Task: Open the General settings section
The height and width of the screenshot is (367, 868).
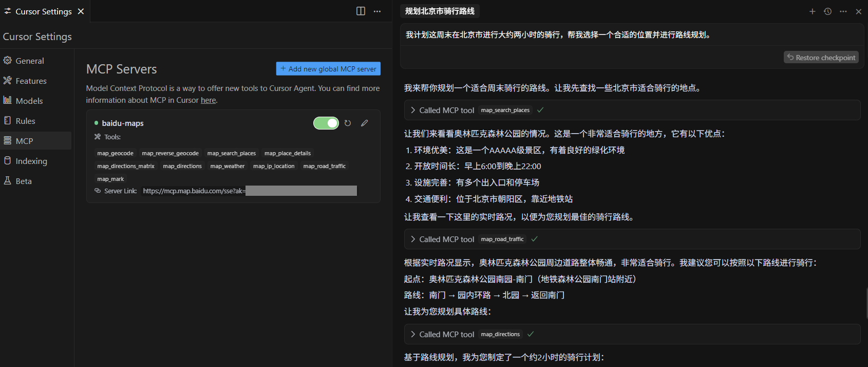Action: pos(30,61)
